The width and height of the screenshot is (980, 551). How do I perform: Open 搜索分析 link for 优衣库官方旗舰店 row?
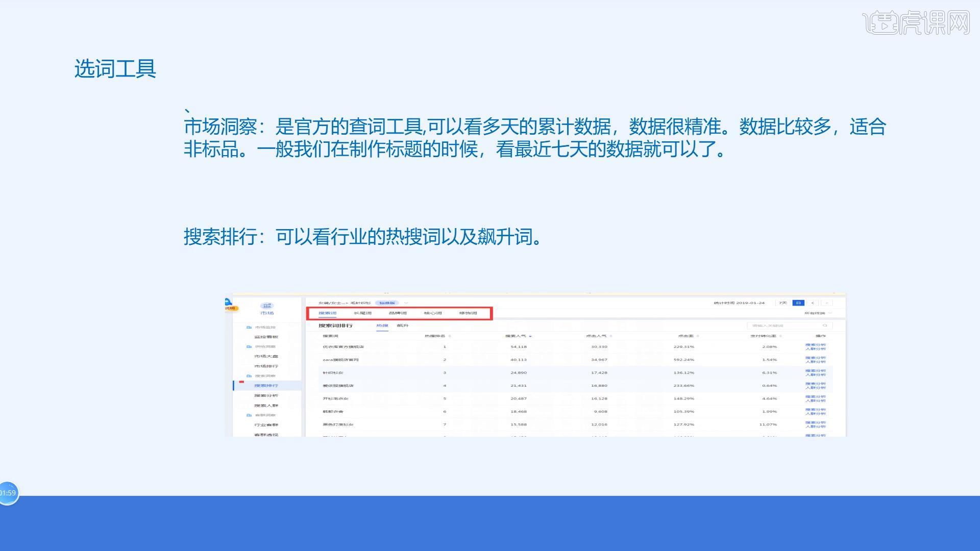(x=816, y=345)
